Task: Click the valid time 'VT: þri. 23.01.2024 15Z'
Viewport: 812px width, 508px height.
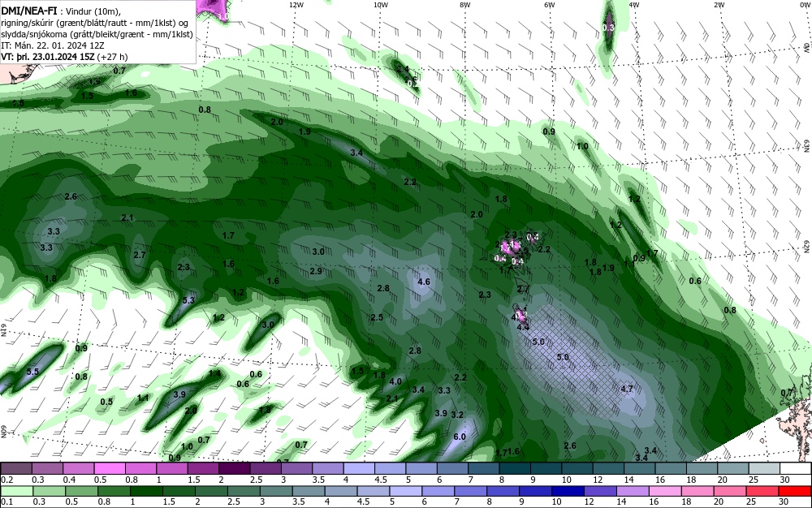Action: pyautogui.click(x=49, y=57)
